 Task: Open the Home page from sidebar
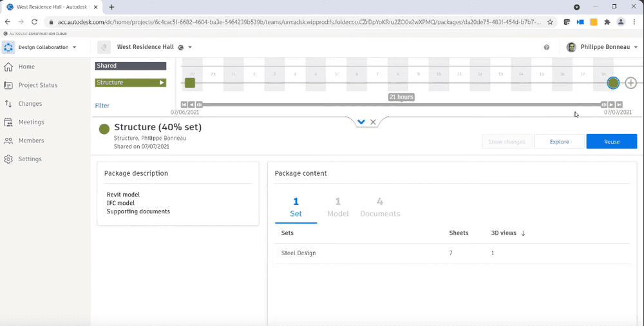(x=26, y=67)
